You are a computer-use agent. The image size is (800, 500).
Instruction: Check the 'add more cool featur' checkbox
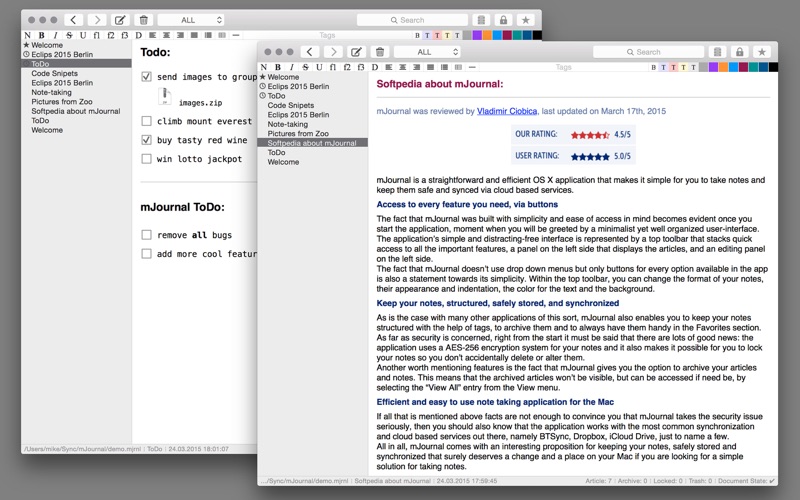coord(146,254)
